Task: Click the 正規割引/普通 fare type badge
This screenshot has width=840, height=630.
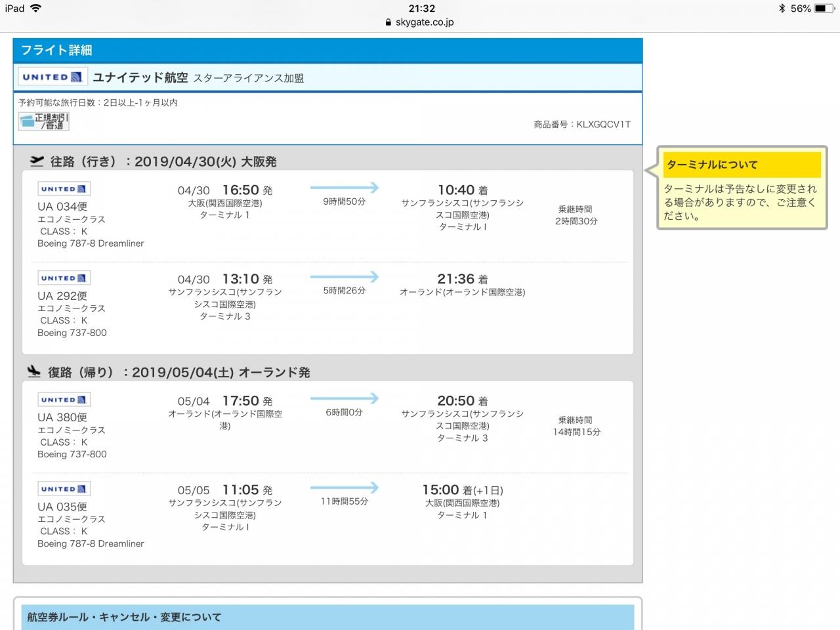Action: coord(43,121)
